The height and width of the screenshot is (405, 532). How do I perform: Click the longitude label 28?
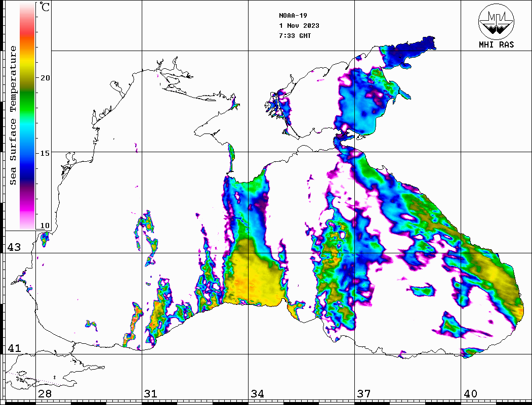(x=45, y=394)
